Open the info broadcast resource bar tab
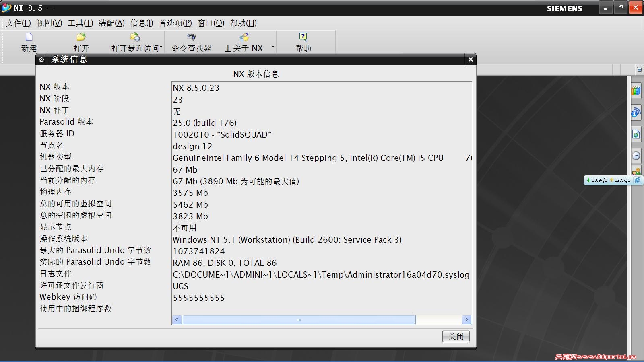 tap(636, 113)
